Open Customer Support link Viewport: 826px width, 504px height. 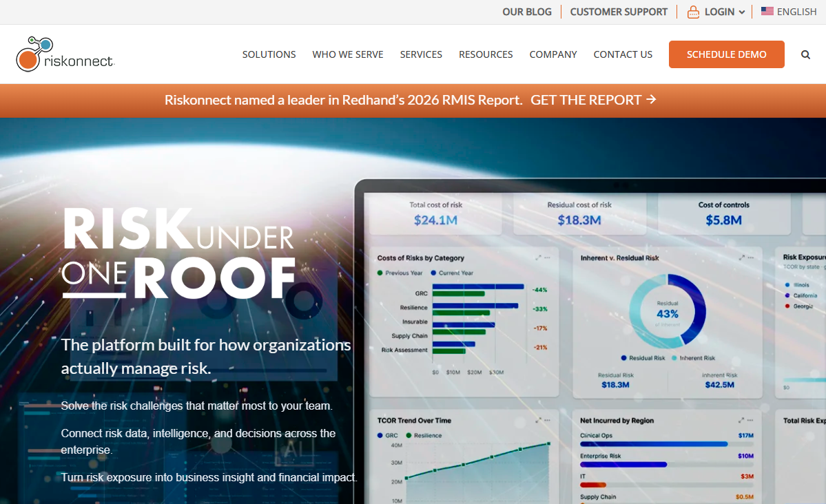(x=619, y=12)
